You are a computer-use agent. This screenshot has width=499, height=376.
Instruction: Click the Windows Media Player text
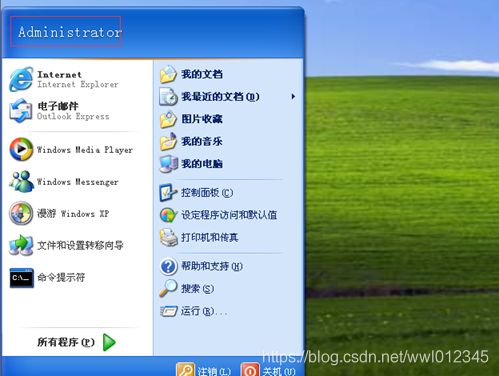point(85,150)
